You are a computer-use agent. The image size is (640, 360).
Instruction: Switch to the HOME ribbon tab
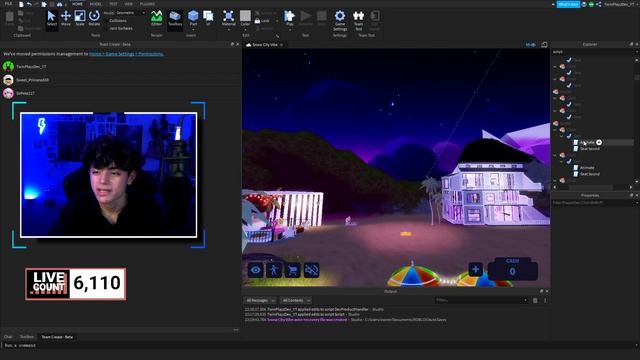tap(77, 4)
